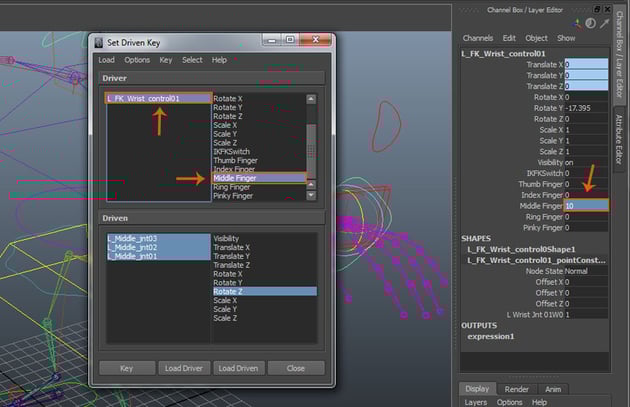Click the Load Driver button
The height and width of the screenshot is (407, 630).
pyautogui.click(x=183, y=368)
